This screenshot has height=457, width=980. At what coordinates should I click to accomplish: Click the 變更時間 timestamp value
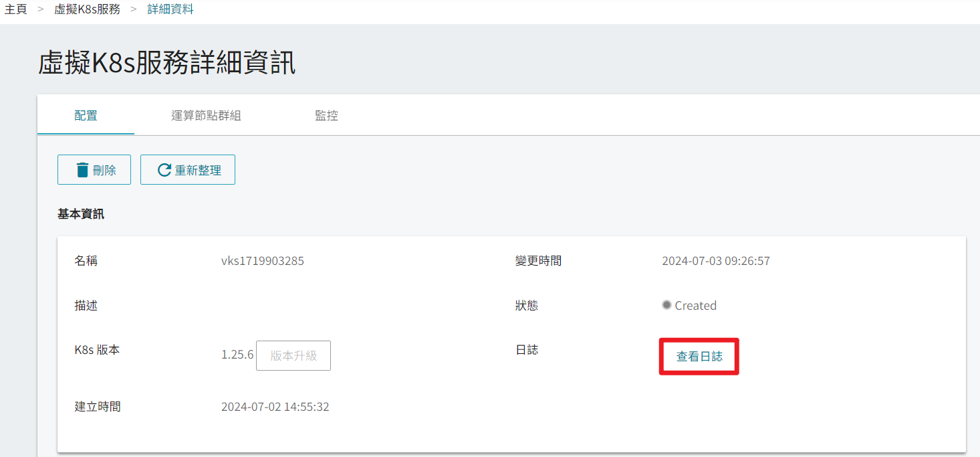click(716, 261)
